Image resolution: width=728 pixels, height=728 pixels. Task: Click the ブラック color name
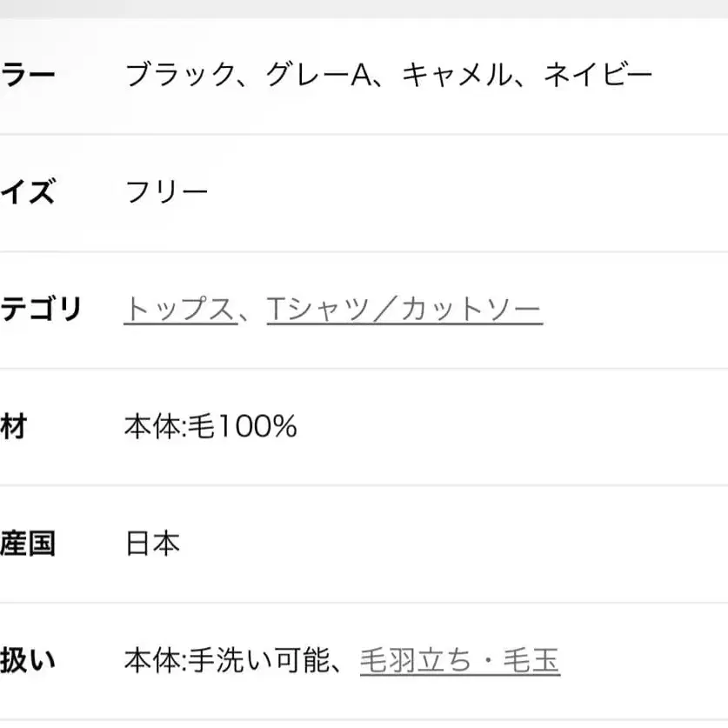click(180, 75)
